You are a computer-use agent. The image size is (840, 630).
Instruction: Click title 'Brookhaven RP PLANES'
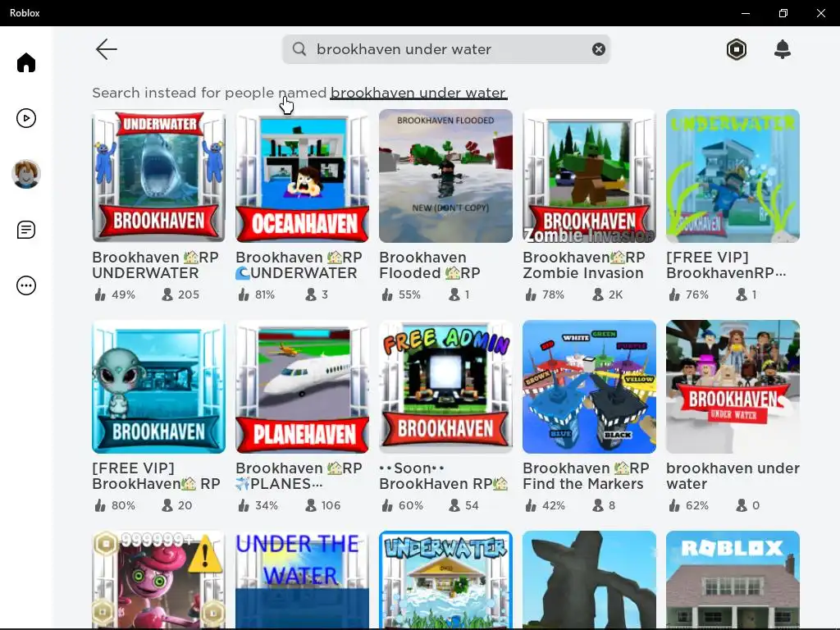pos(299,476)
